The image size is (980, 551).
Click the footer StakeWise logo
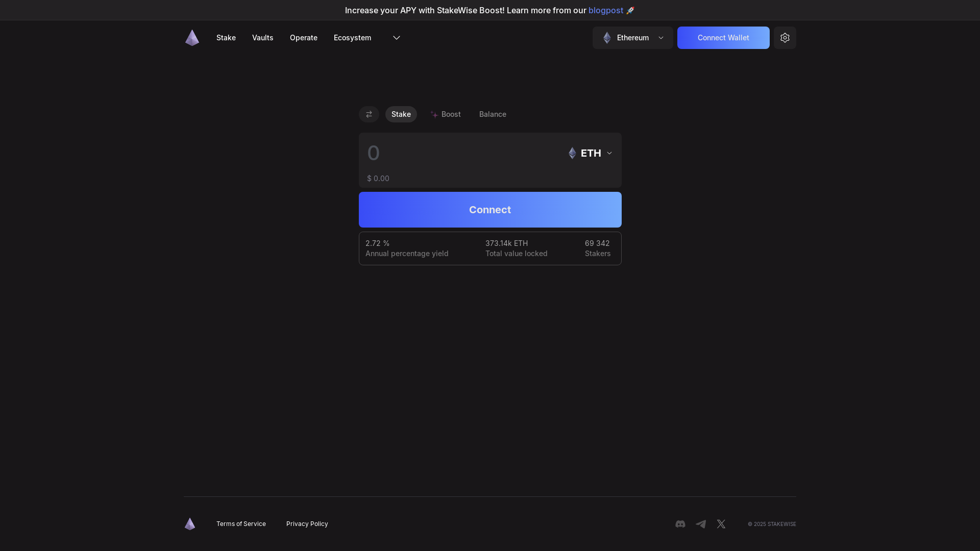click(x=190, y=524)
